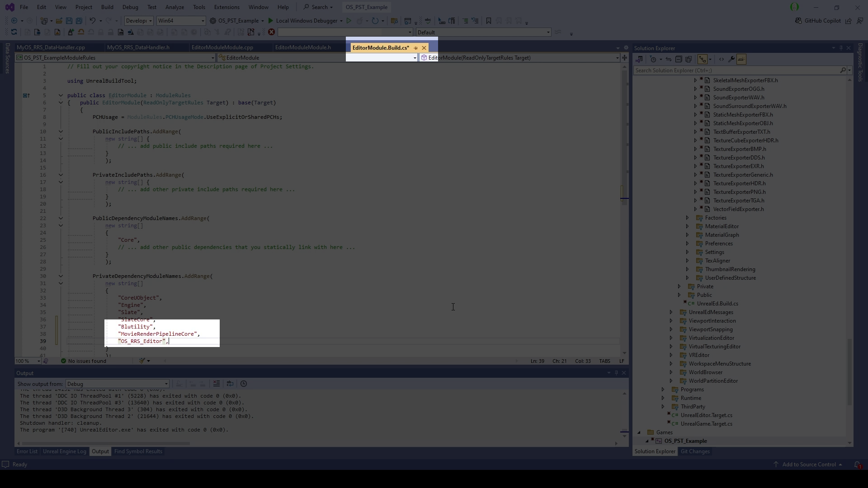Switch to the Error List tab
Viewport: 868px width, 488px height.
27,451
